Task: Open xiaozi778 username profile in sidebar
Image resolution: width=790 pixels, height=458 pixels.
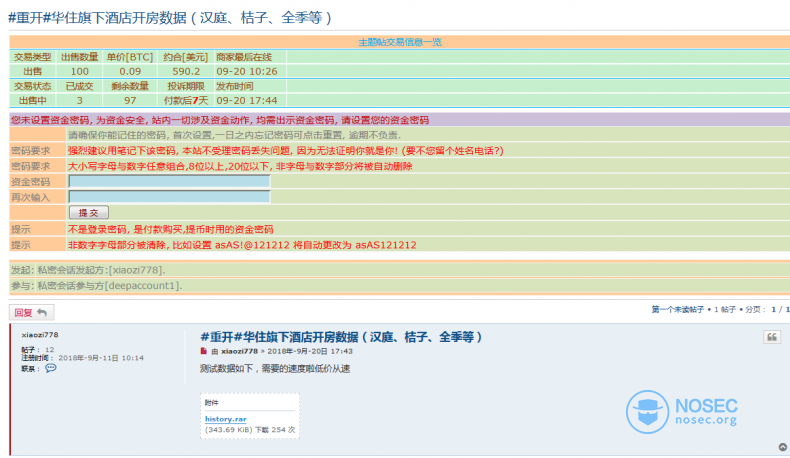Action: [x=40, y=335]
